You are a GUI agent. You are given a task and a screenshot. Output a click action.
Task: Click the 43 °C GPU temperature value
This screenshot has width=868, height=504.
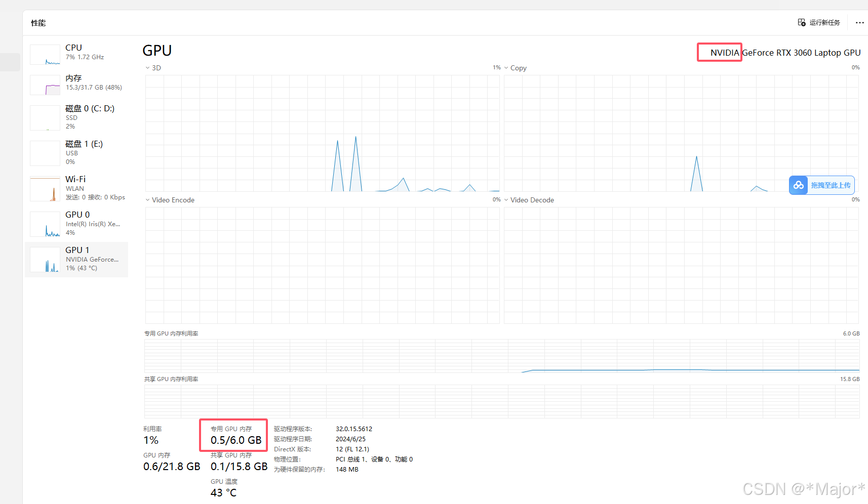(223, 493)
